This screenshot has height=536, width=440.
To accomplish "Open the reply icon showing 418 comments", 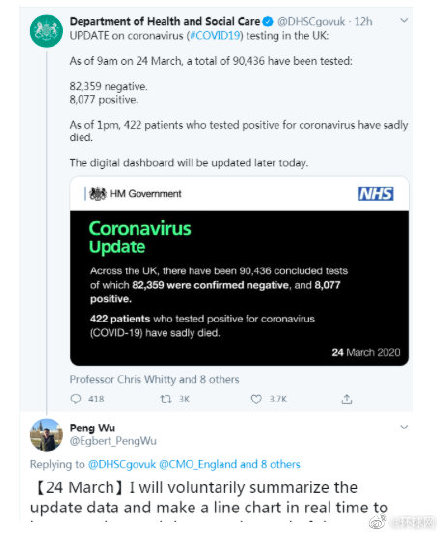I will (x=76, y=399).
